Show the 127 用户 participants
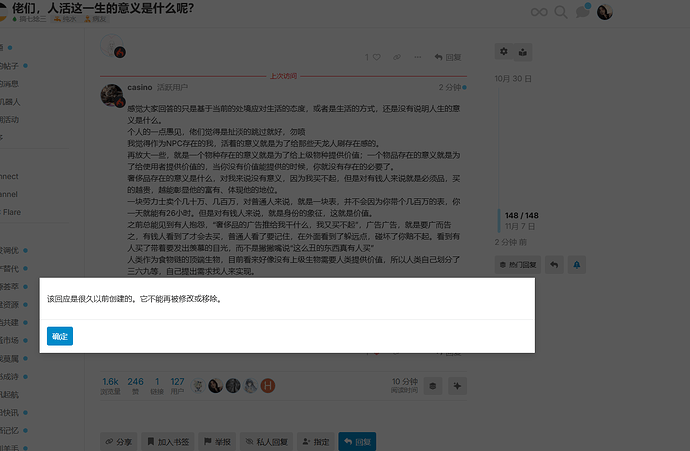The image size is (690, 451). pyautogui.click(x=177, y=386)
